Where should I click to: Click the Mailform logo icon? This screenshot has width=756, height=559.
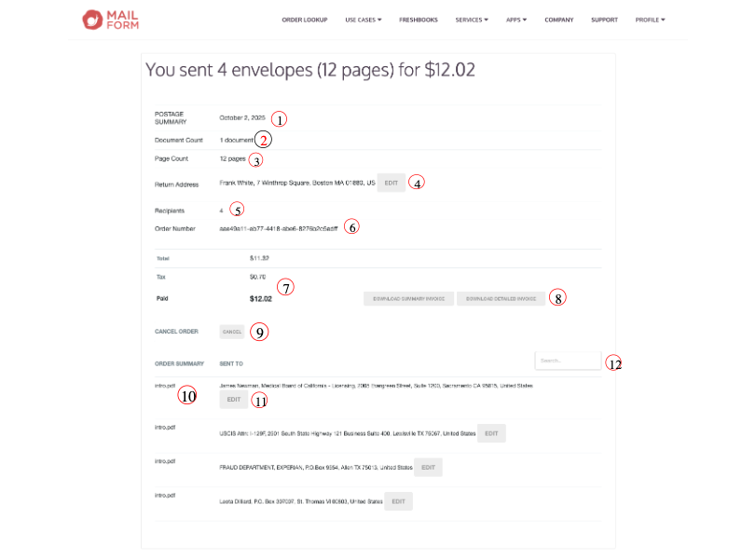(93, 19)
